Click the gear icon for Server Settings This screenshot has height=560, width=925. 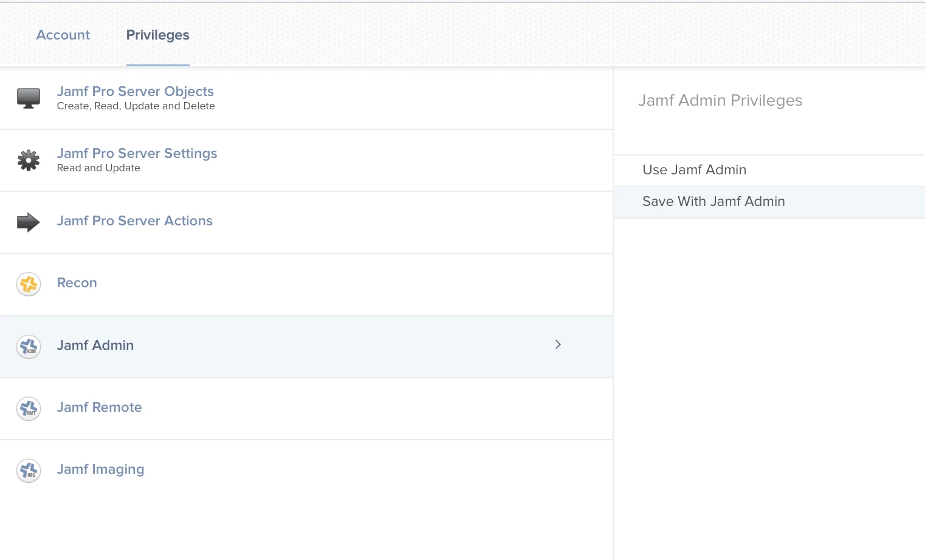[29, 160]
